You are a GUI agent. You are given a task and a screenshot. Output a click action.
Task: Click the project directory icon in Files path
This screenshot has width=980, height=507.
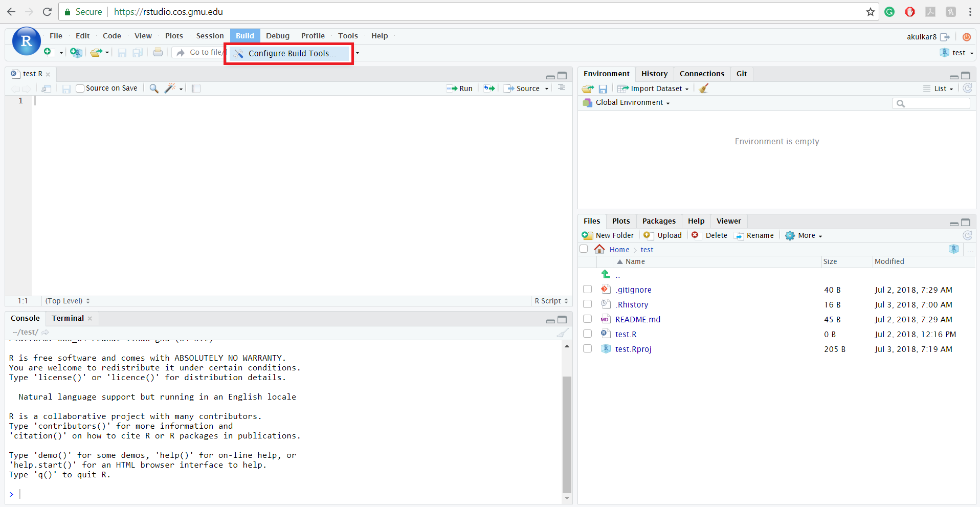[x=954, y=249]
